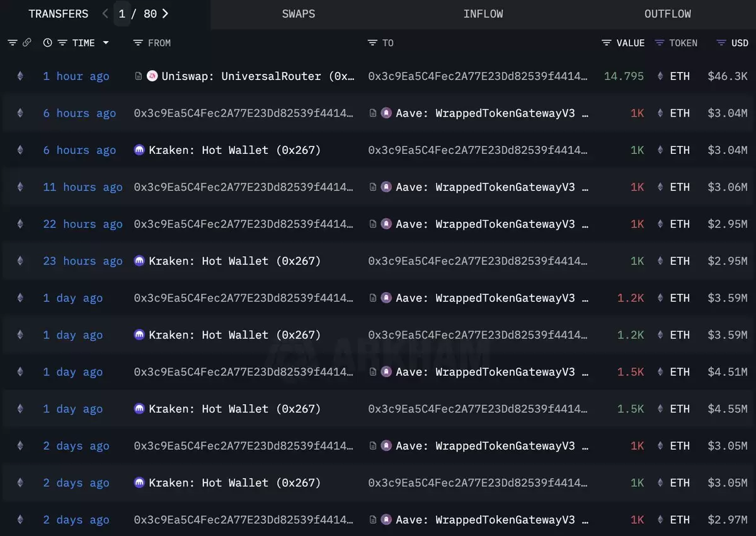Click the VALUE column header label

631,43
